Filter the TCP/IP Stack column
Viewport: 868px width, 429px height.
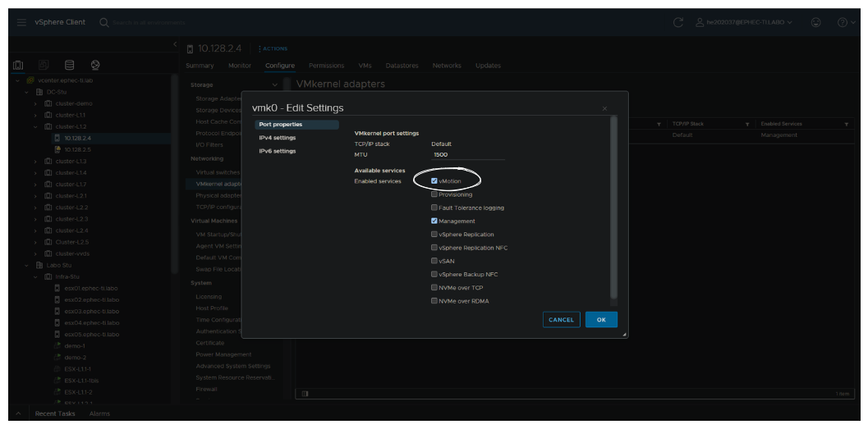[747, 125]
